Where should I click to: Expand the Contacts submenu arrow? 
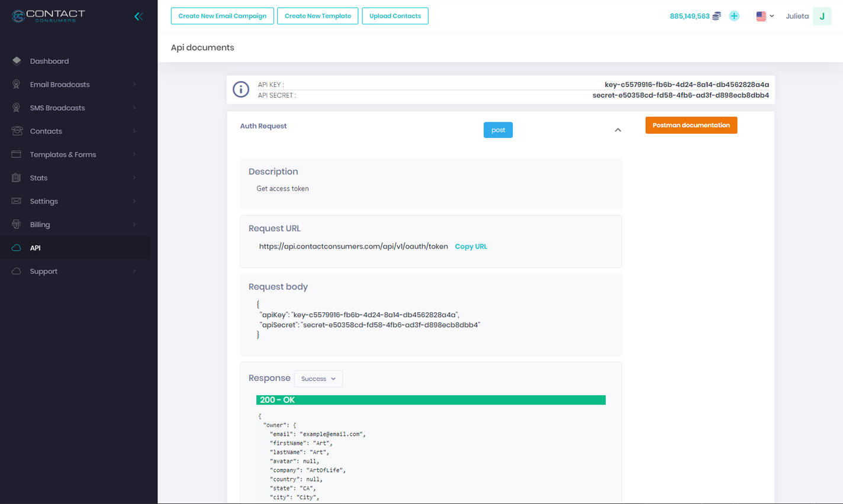pos(134,131)
